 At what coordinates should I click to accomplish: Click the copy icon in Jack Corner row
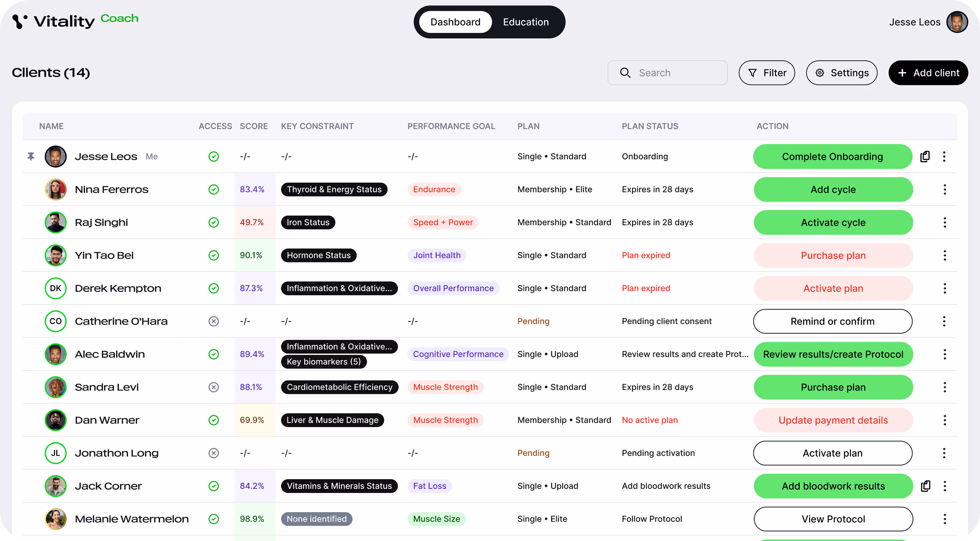tap(925, 486)
